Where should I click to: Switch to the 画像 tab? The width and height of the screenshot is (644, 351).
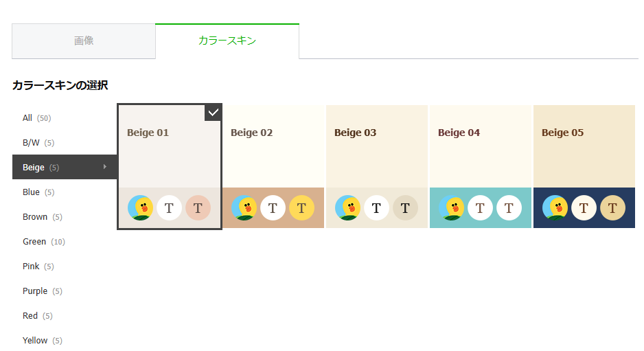(x=84, y=41)
